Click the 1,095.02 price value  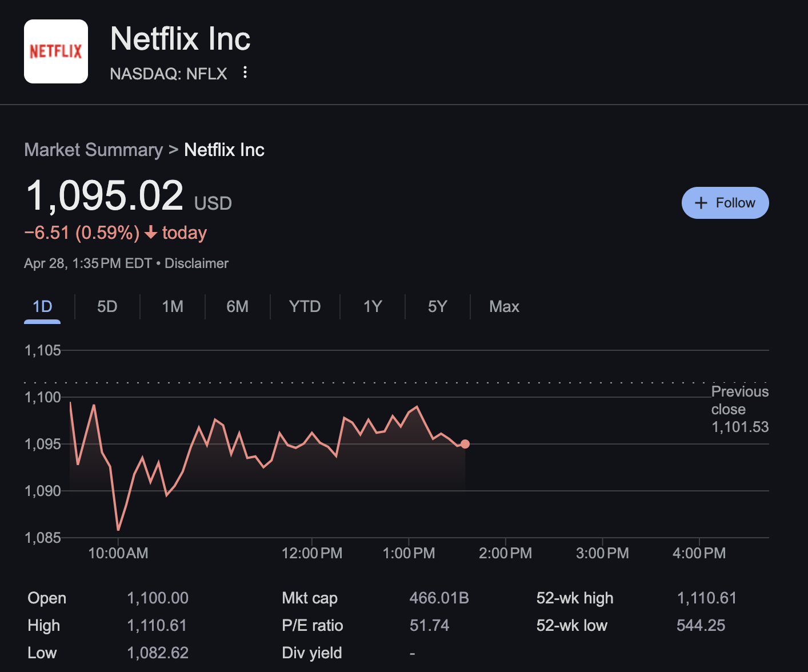point(105,195)
